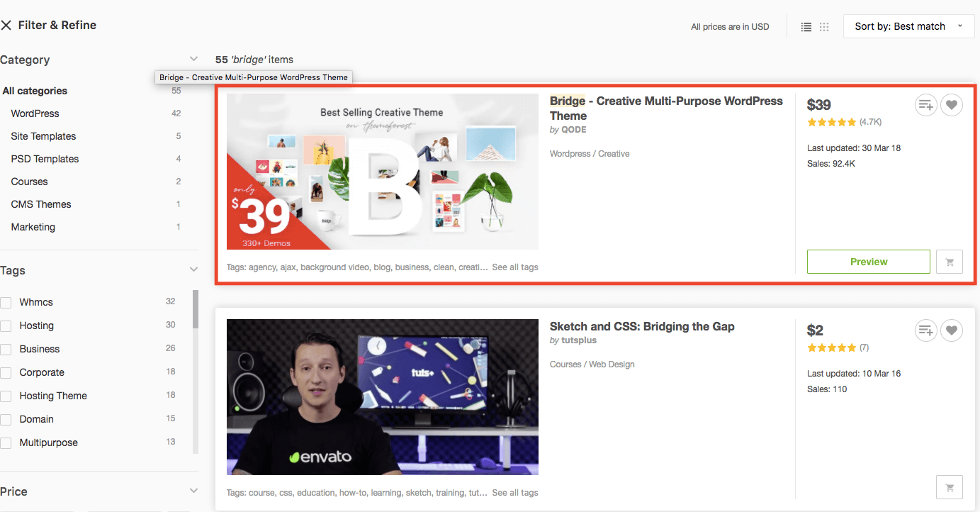This screenshot has width=980, height=512.
Task: Check the Whmcs tag filter
Action: 6,302
